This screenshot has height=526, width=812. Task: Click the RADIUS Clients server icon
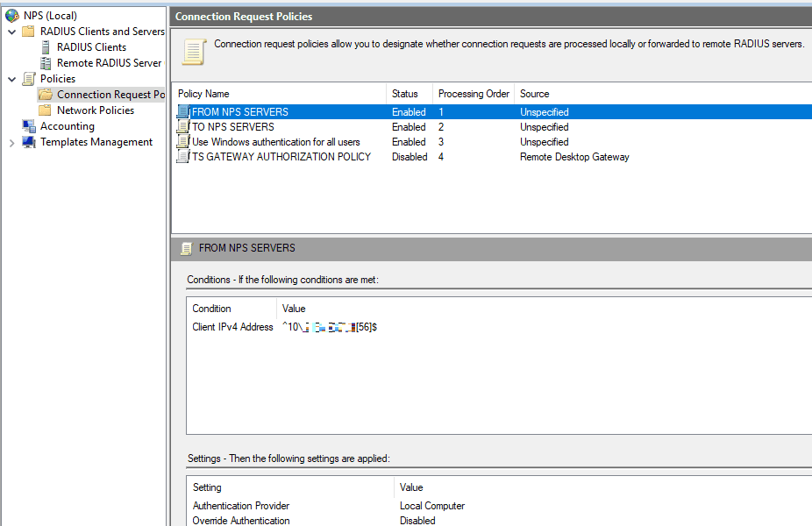pos(46,47)
